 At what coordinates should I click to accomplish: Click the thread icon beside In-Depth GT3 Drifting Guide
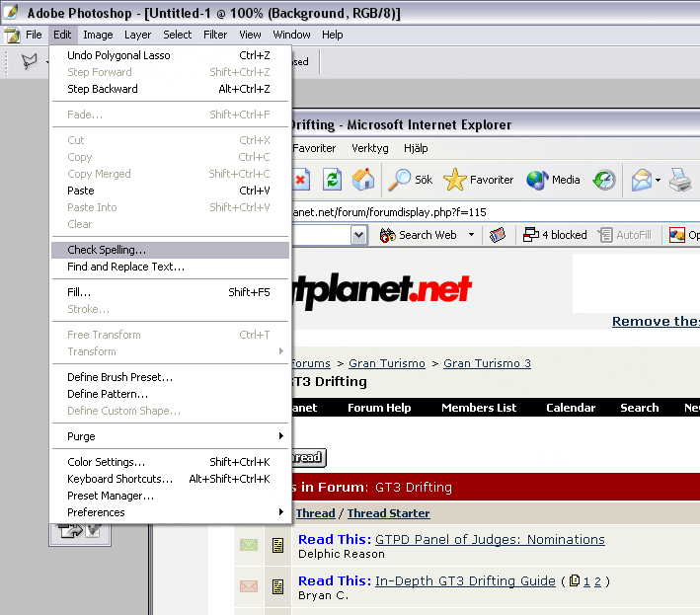pyautogui.click(x=277, y=586)
